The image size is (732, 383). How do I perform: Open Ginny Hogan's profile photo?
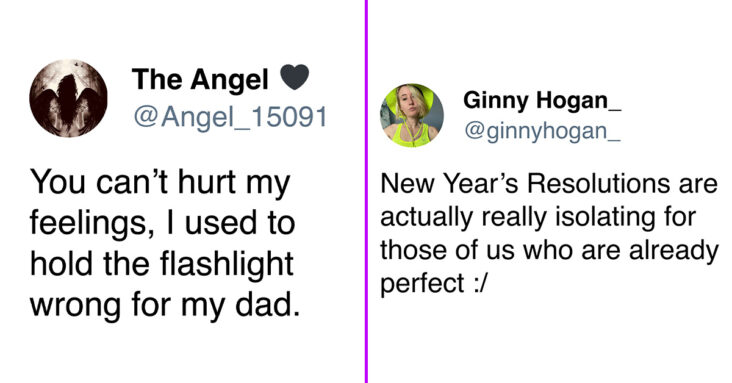[411, 115]
